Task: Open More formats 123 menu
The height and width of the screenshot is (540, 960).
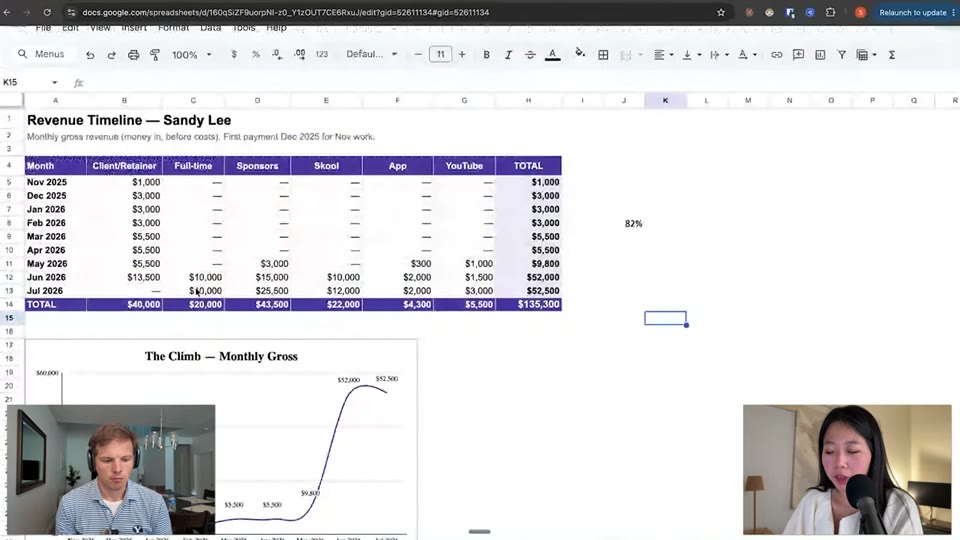Action: pyautogui.click(x=321, y=54)
